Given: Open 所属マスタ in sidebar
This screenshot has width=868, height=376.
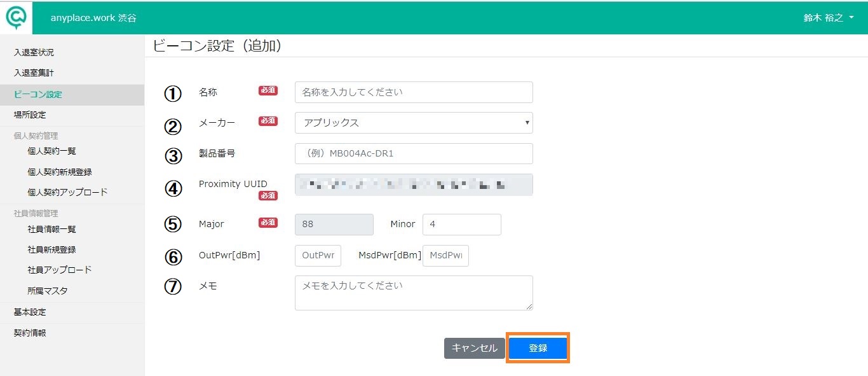Looking at the screenshot, I should click(x=48, y=291).
